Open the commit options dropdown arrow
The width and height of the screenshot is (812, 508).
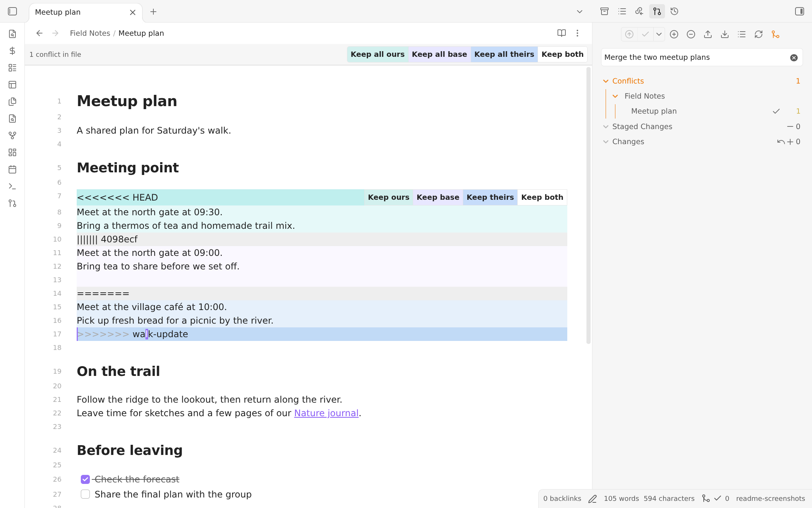[659, 34]
